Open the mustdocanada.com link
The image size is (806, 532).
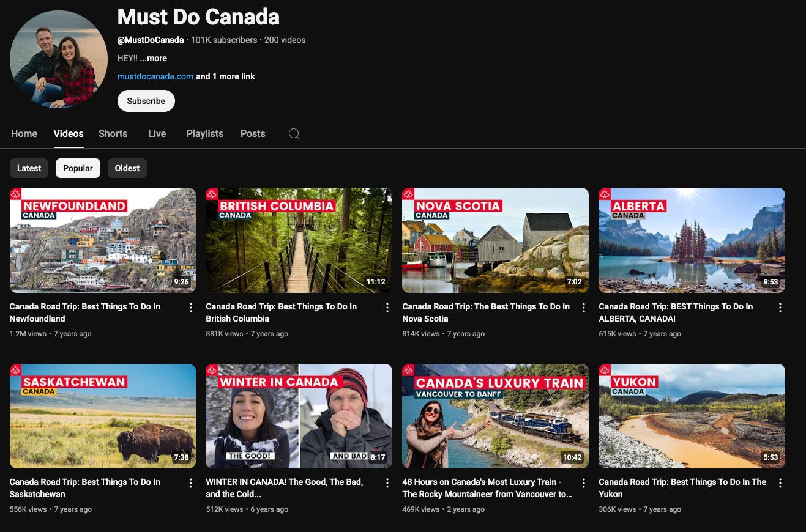[155, 76]
